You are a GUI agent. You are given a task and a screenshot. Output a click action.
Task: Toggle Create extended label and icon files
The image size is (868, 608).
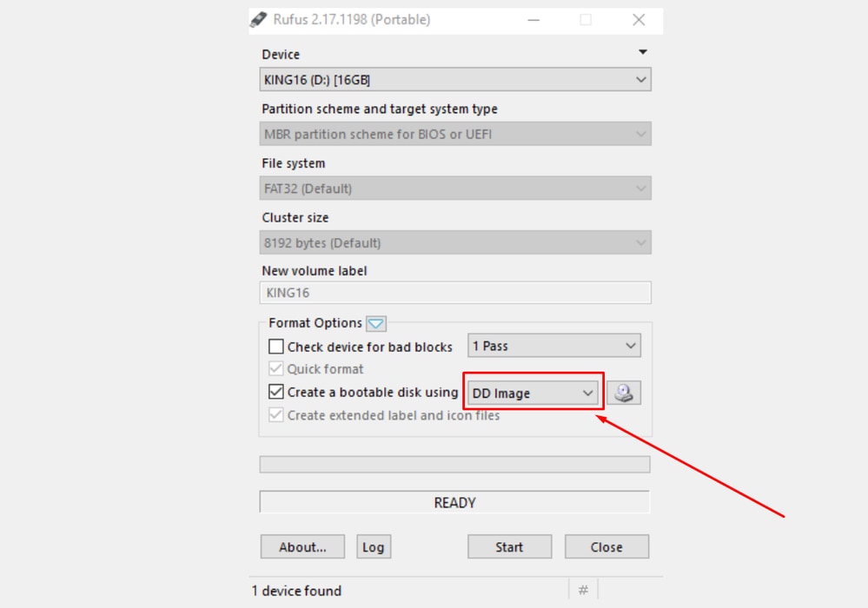point(275,415)
